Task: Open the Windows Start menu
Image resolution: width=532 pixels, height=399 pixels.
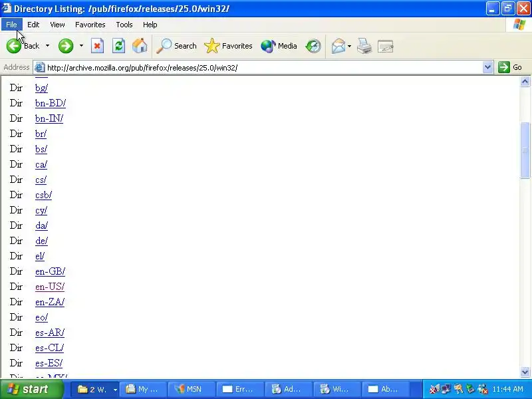Action: pyautogui.click(x=31, y=389)
